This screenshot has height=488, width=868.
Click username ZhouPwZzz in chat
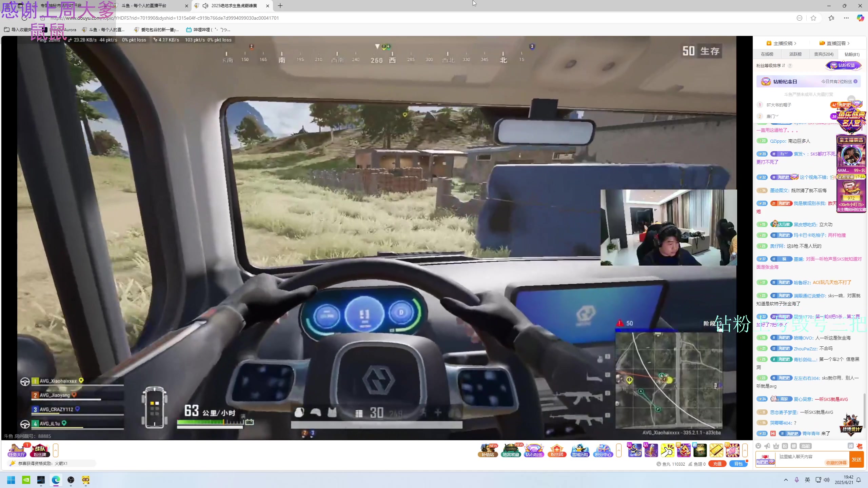(x=805, y=349)
